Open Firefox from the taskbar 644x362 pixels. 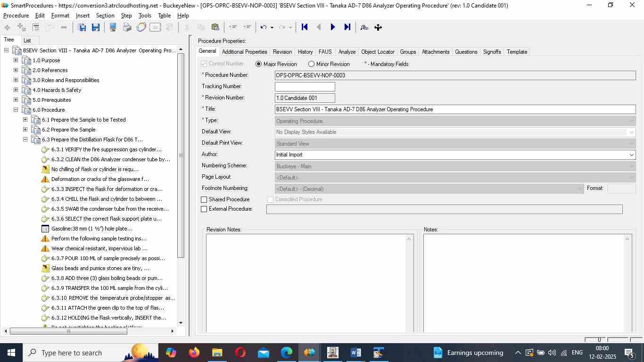[194, 353]
